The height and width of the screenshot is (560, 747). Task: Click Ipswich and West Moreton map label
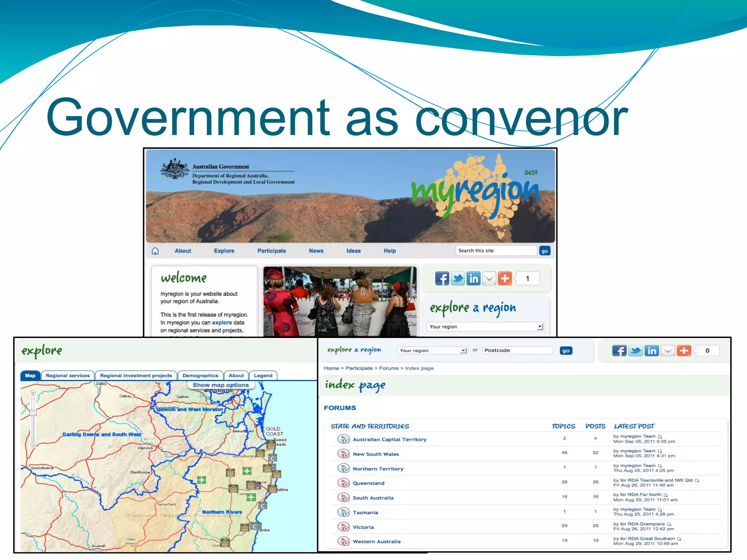pos(190,409)
